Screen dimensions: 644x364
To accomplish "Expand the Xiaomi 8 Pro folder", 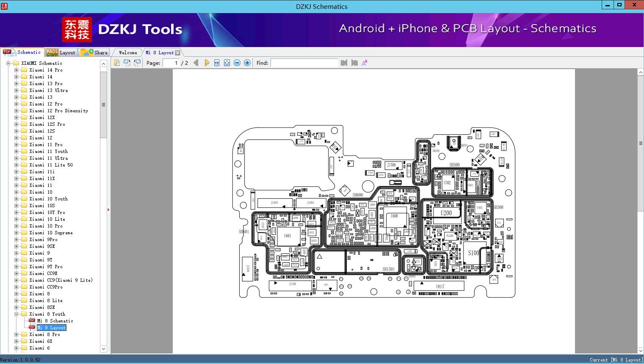I will (16, 334).
